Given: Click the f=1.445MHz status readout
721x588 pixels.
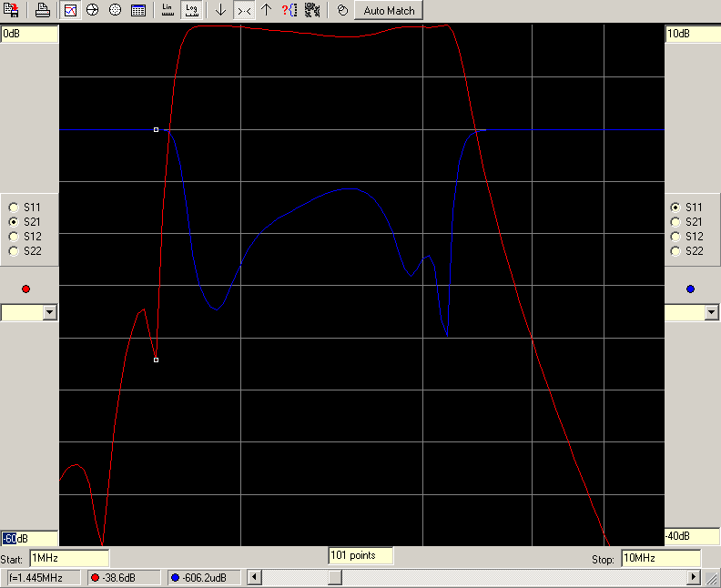Looking at the screenshot, I should coord(44,577).
